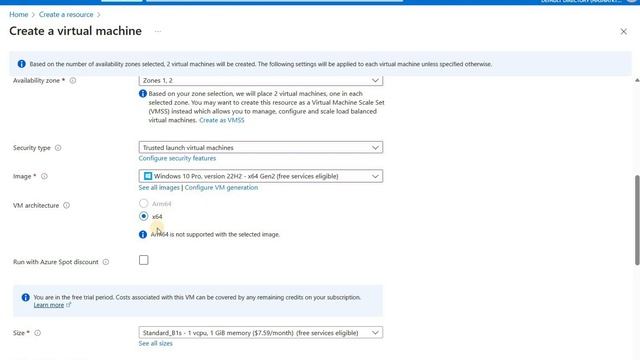Image resolution: width=640 pixels, height=360 pixels.
Task: Click See all images link
Action: [159, 187]
